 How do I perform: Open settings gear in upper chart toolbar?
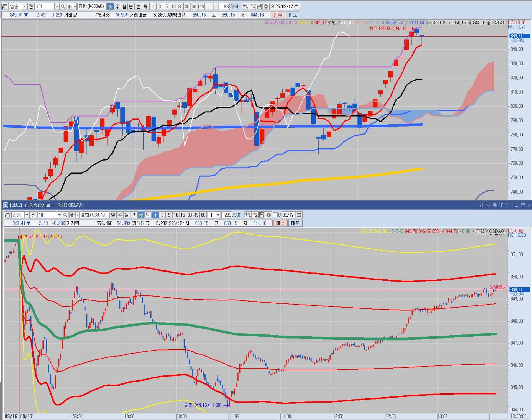click(266, 6)
